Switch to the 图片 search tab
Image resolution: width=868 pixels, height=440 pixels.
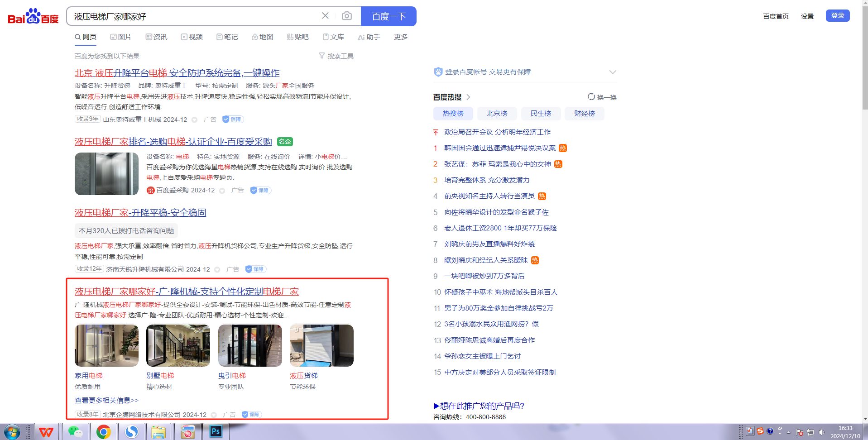click(120, 37)
